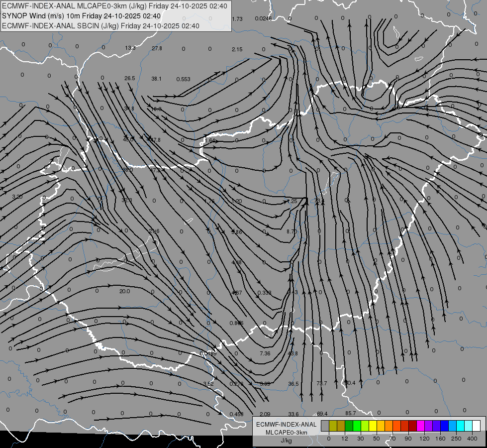Click the 'SYNOP Wind (m/s) 10m' title line

point(82,16)
